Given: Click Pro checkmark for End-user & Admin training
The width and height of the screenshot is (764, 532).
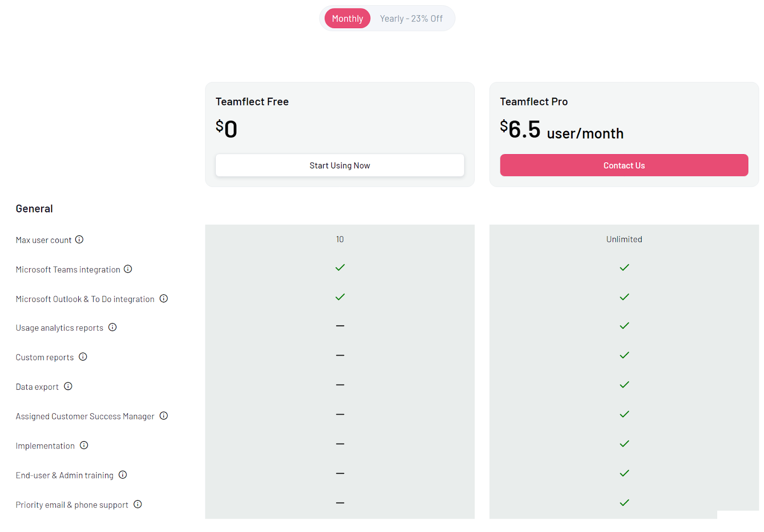Looking at the screenshot, I should (624, 473).
